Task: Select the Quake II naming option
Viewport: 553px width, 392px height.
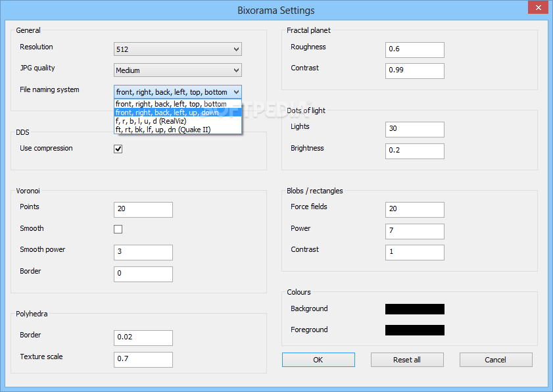Action: point(178,130)
